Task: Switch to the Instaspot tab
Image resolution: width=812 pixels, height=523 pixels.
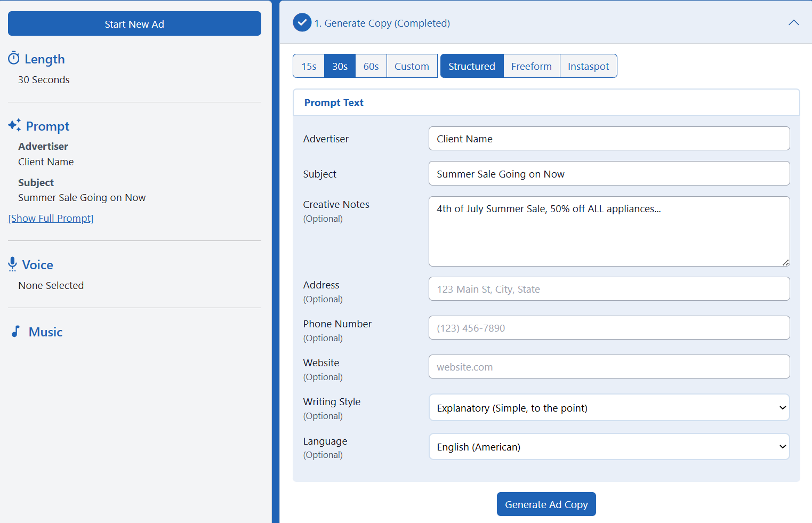Action: [x=588, y=66]
